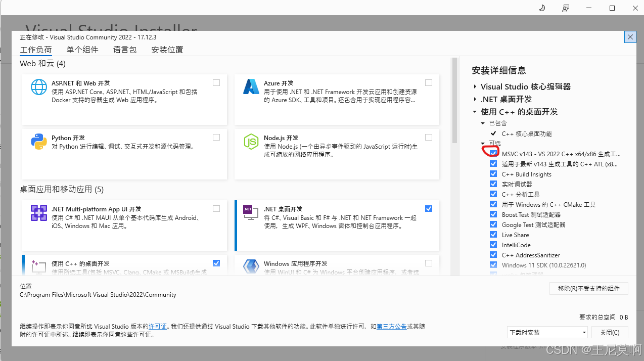Open the feedback icon in title bar
The height and width of the screenshot is (361, 644).
click(566, 8)
